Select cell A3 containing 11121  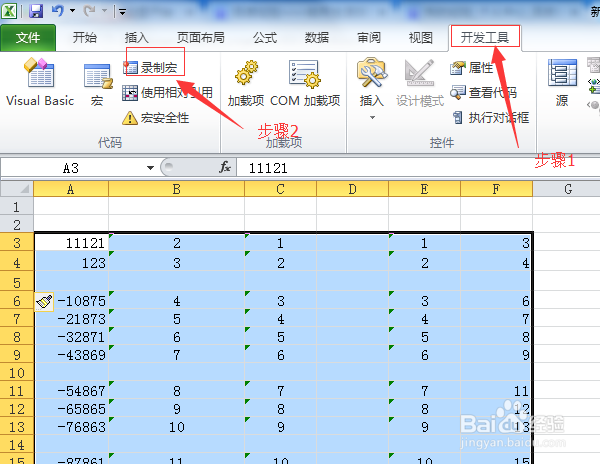click(x=72, y=243)
